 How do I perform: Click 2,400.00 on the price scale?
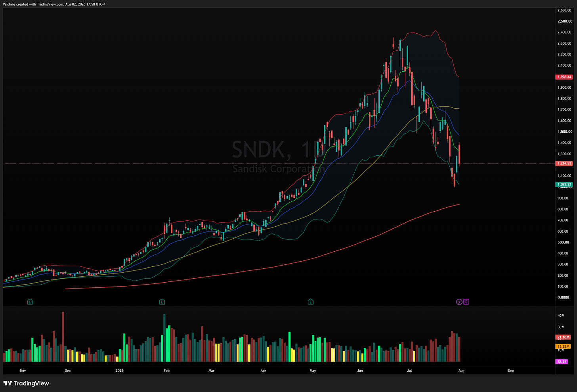(564, 33)
